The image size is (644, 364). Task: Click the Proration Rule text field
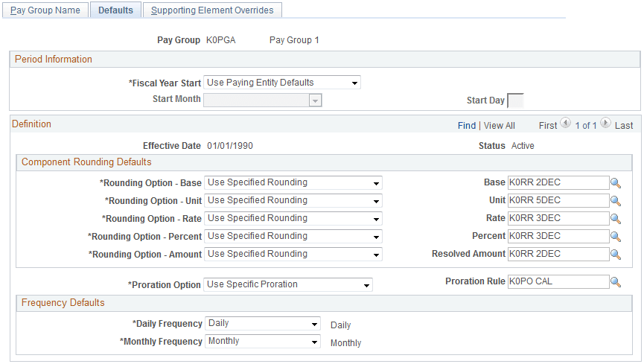[558, 282]
